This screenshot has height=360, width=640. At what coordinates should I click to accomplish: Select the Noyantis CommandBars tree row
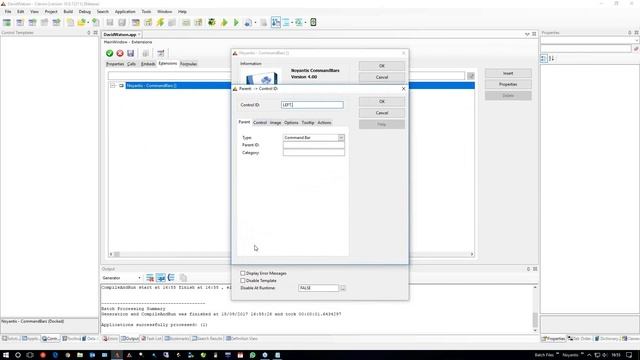[300, 86]
